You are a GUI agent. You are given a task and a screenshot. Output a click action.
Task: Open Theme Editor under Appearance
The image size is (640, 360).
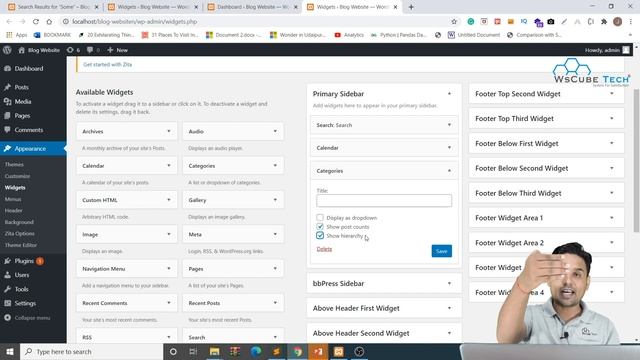pyautogui.click(x=21, y=245)
